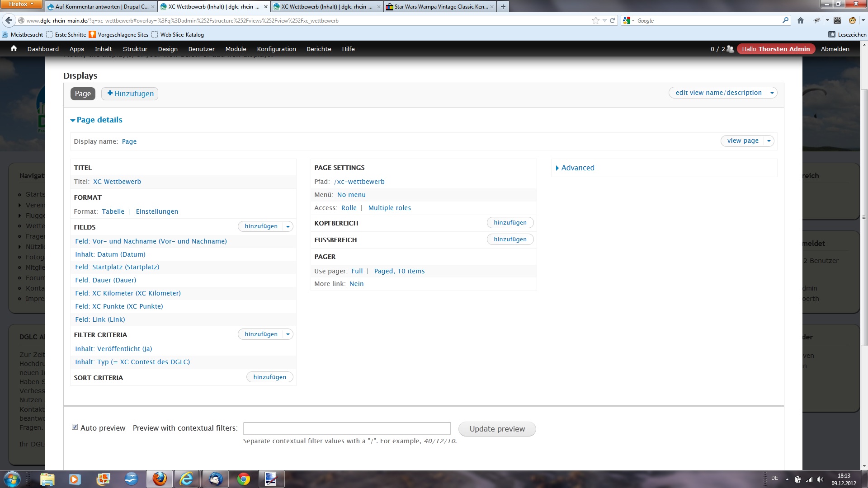Open the Fields hinzufügen dropdown arrow
This screenshot has width=868, height=488.
[288, 226]
